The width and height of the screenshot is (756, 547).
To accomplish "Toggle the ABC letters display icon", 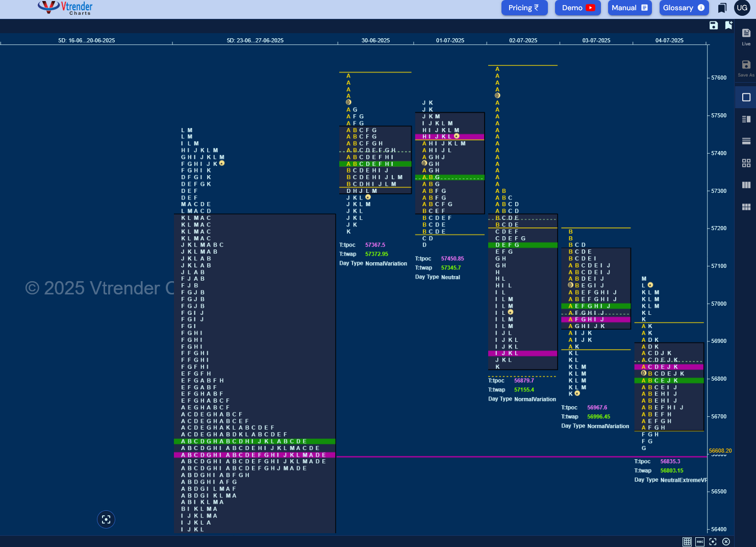I will pyautogui.click(x=700, y=541).
